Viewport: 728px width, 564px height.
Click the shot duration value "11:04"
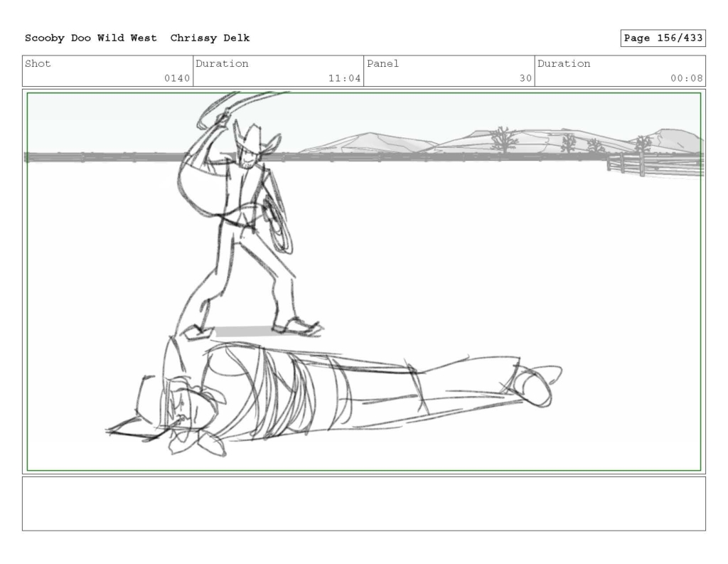click(x=345, y=78)
